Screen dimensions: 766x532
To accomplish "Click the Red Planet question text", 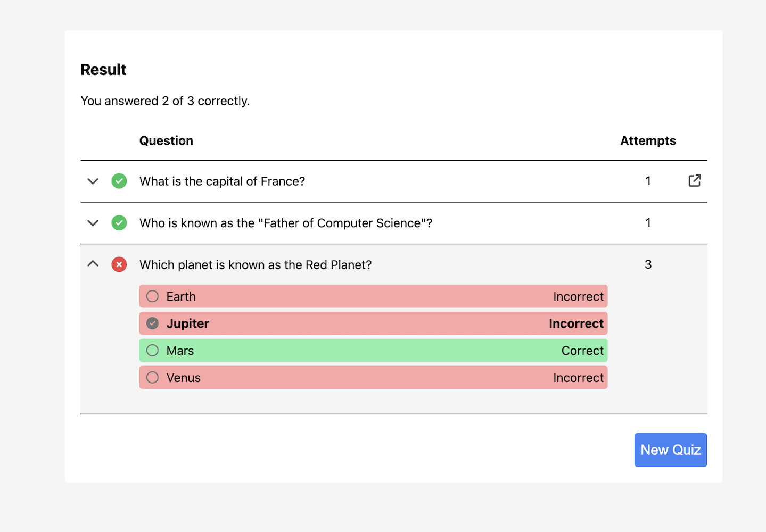I will tap(256, 265).
